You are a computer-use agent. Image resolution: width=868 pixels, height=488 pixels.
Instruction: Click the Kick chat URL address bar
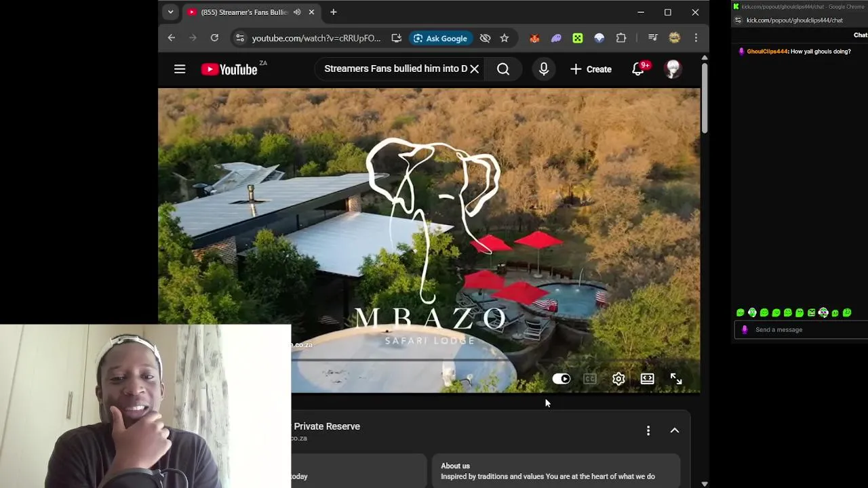coord(795,20)
